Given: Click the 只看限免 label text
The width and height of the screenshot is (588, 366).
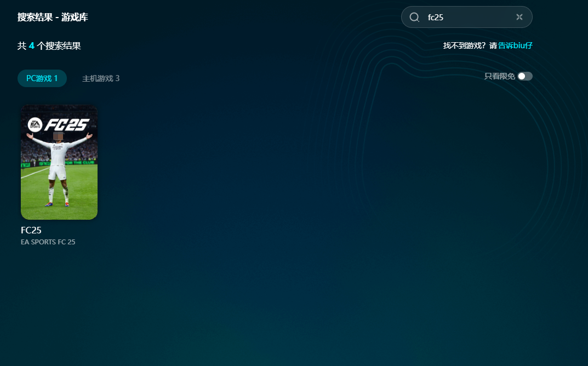Looking at the screenshot, I should tap(500, 76).
